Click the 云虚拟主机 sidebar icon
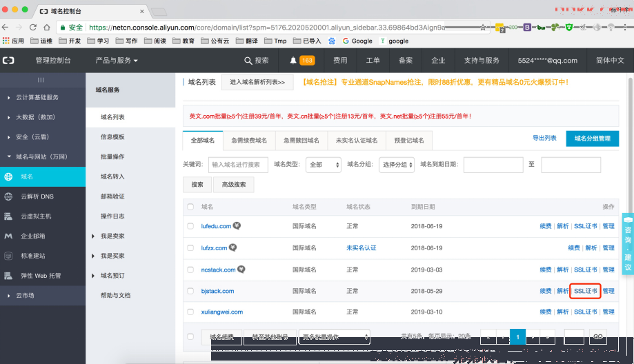The image size is (634, 364). (8, 216)
